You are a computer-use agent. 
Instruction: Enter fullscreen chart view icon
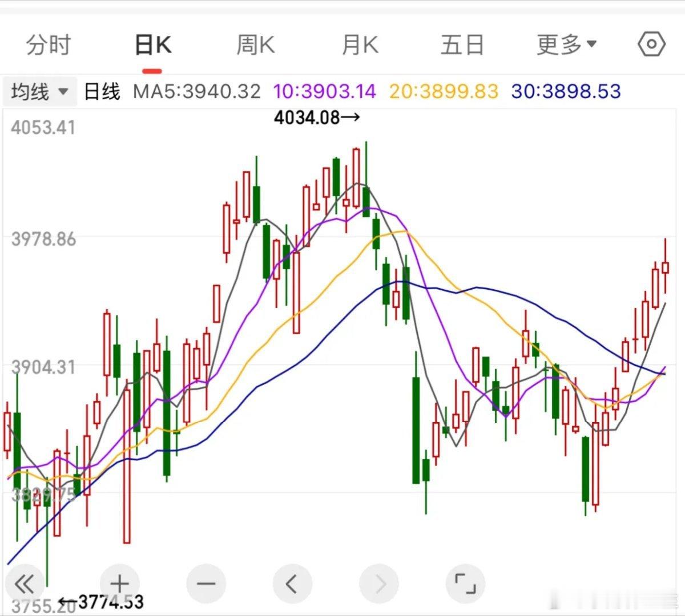(465, 584)
